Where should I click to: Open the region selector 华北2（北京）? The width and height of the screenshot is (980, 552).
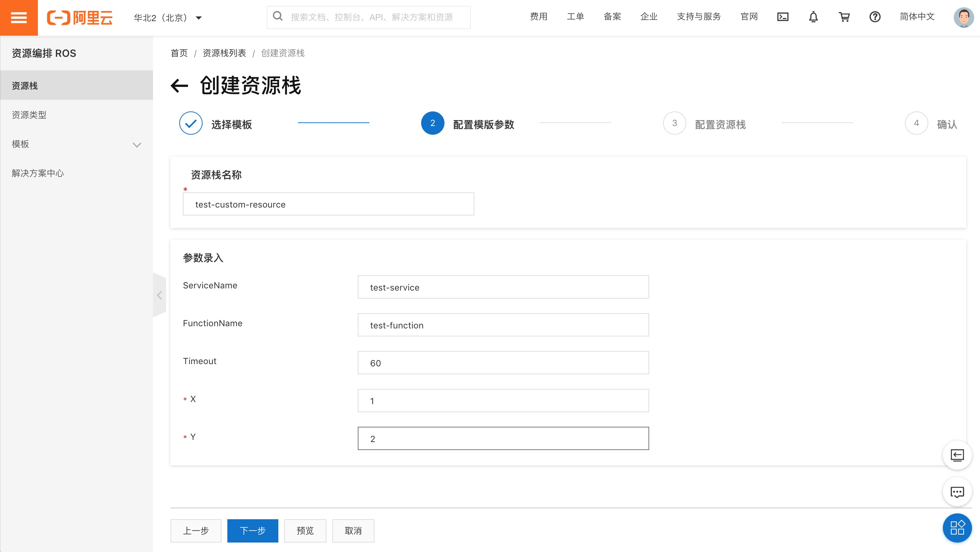pyautogui.click(x=168, y=17)
